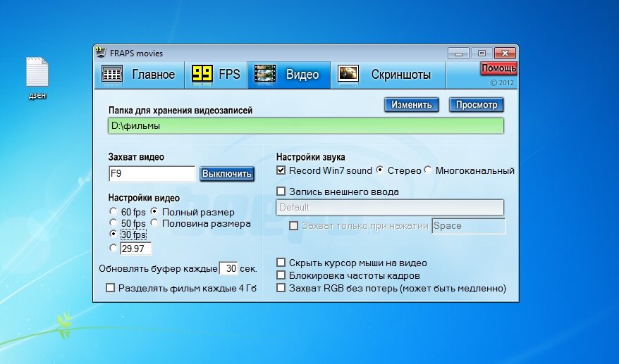619x364 pixels.
Task: Enable Разделять фильм каждые 4 Гб checkbox
Action: (x=111, y=288)
